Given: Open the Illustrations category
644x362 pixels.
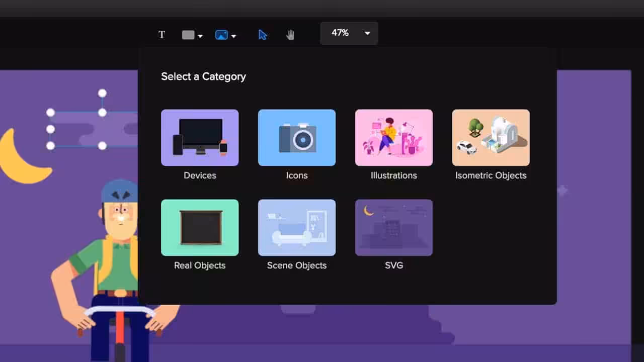Looking at the screenshot, I should click(x=393, y=138).
